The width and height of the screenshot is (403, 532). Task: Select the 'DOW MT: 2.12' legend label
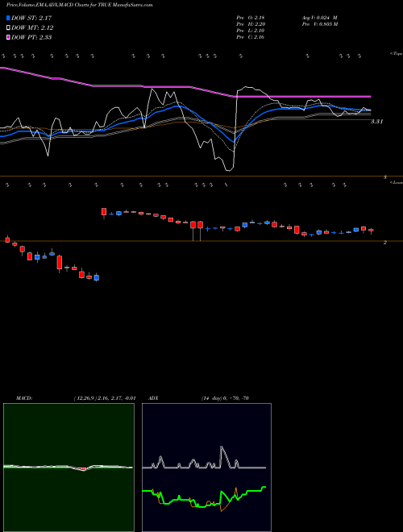click(x=32, y=28)
